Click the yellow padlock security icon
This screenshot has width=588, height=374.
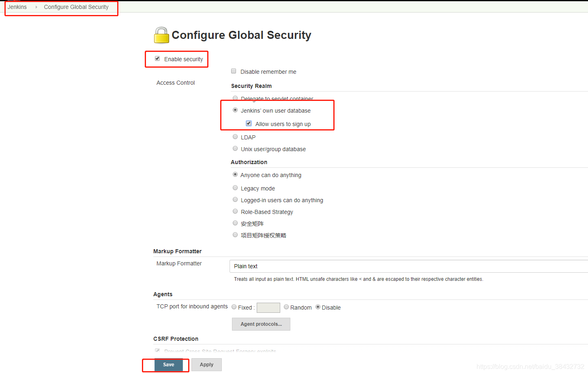coord(161,35)
